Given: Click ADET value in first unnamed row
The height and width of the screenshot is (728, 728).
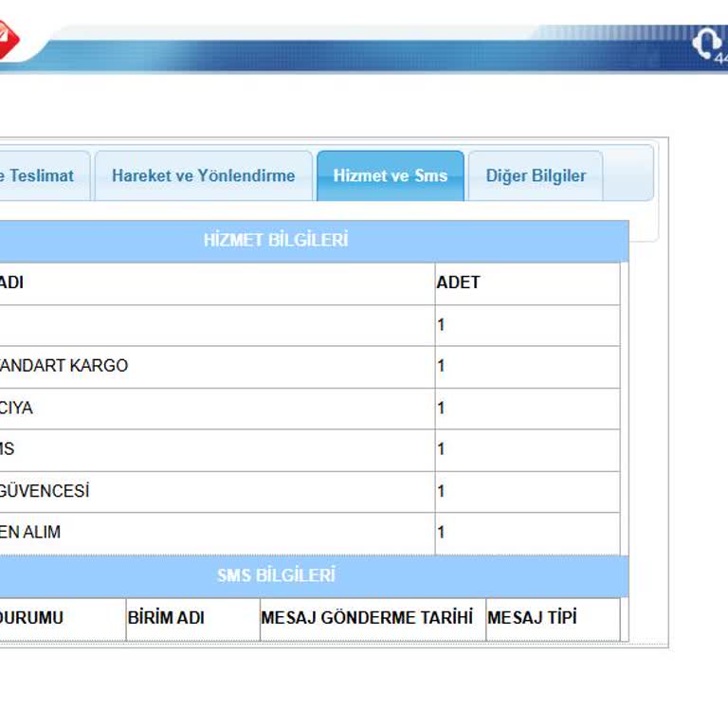Looking at the screenshot, I should [x=441, y=324].
